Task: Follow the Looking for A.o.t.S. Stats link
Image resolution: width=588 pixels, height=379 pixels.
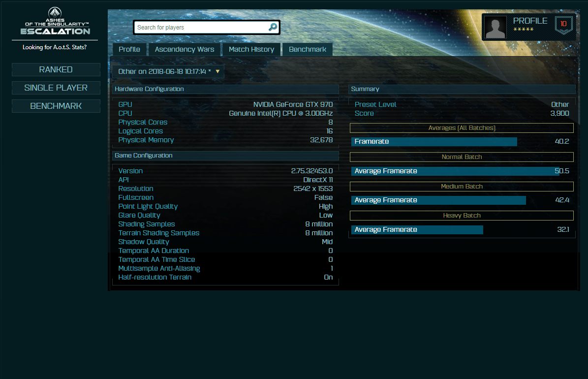Action: pyautogui.click(x=55, y=47)
